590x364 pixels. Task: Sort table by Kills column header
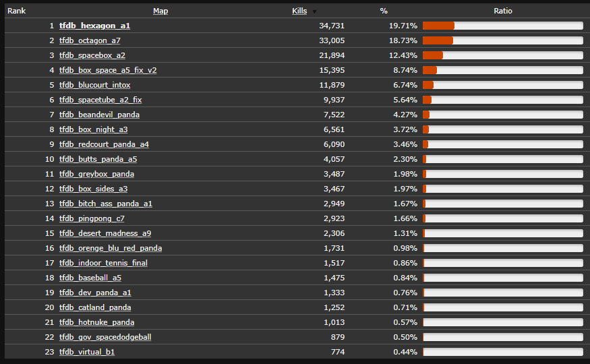(299, 11)
